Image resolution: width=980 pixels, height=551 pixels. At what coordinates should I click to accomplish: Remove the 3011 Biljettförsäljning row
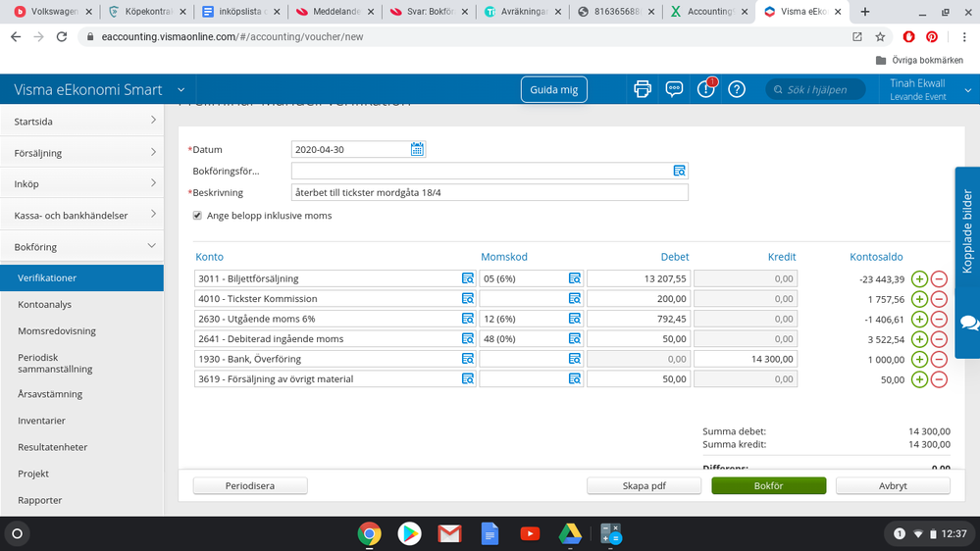point(939,279)
